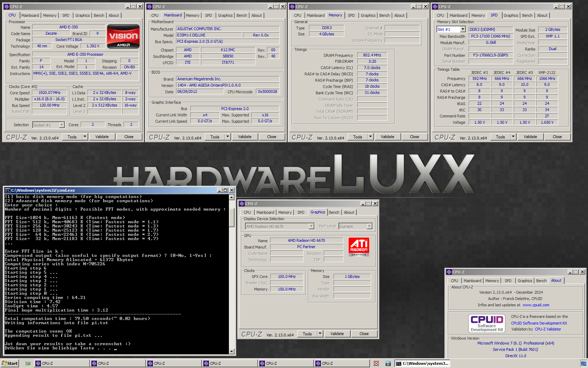Click the DRAM Frequency 802.4 MHz value
The image size is (588, 368).
tap(372, 55)
